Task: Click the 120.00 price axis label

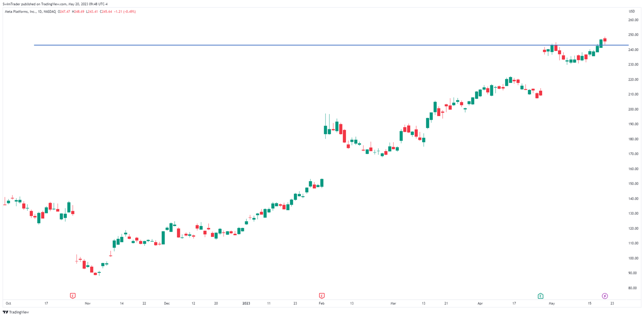Action: click(x=633, y=228)
